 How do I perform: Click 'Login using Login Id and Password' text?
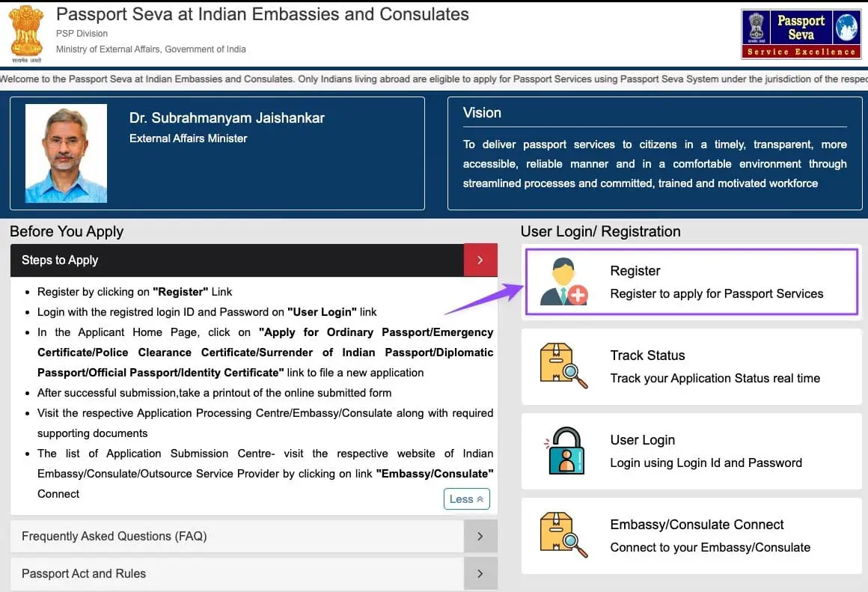706,463
